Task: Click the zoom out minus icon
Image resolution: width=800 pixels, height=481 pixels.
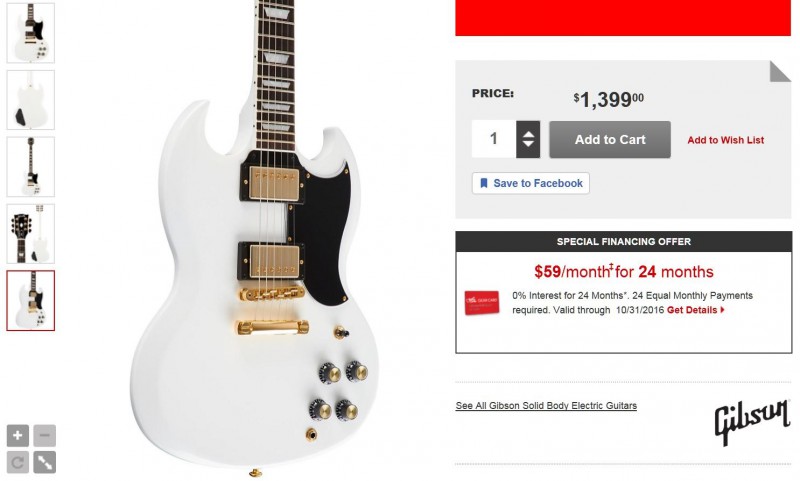Action: 44,436
